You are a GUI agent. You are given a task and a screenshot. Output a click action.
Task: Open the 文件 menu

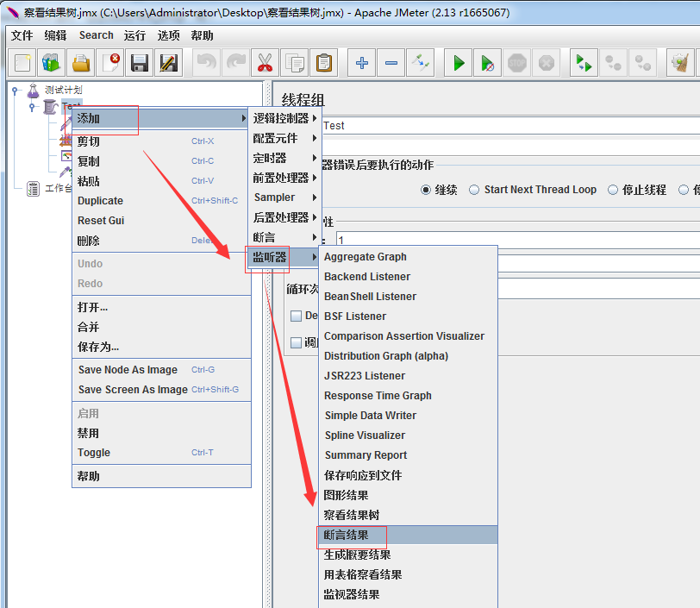[x=22, y=35]
